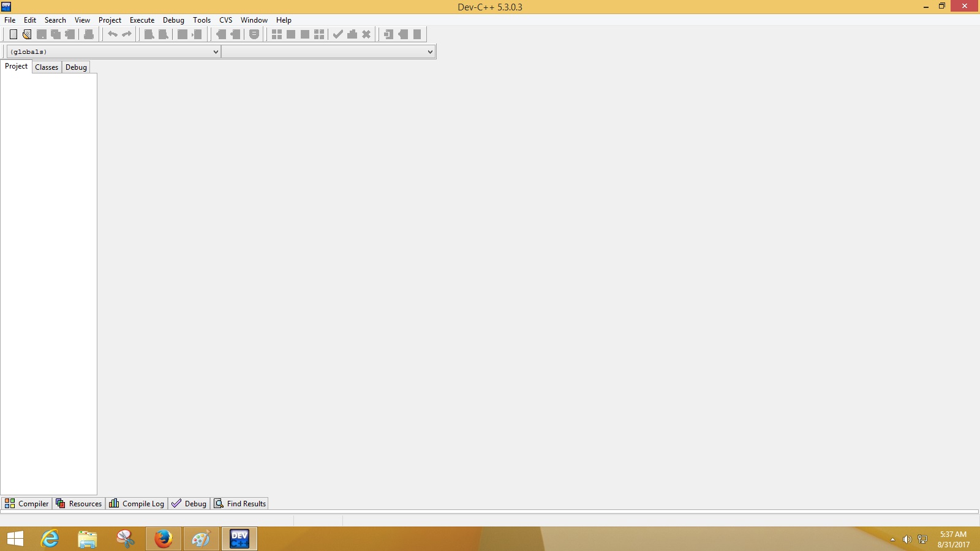Open the bottom Debug tab with checkmark
The width and height of the screenshot is (980, 551).
(189, 504)
